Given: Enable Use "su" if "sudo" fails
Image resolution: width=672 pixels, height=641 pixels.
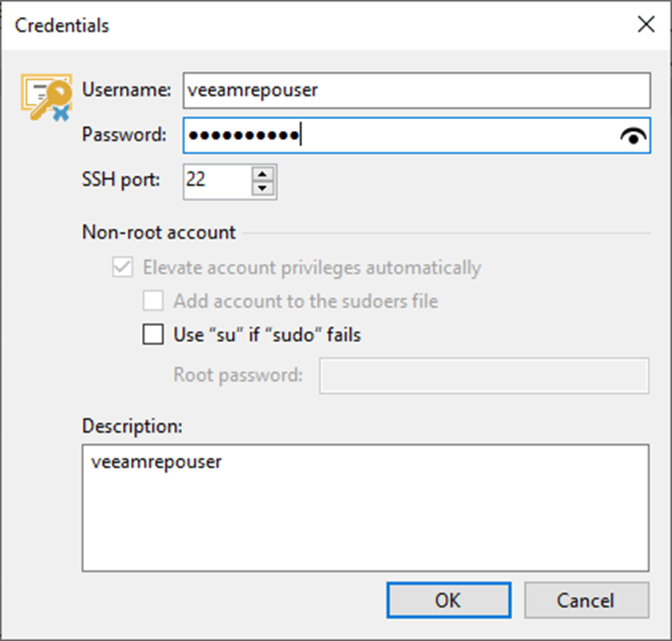Looking at the screenshot, I should (x=153, y=335).
